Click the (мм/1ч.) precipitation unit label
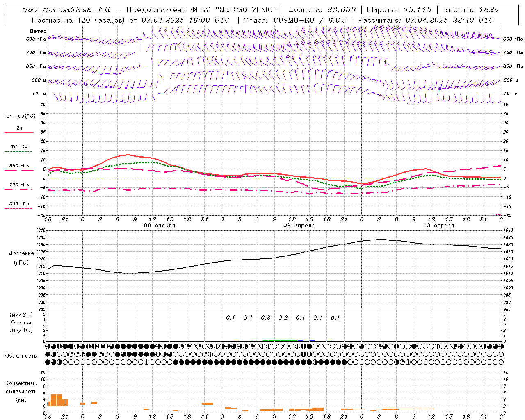Image resolution: width=525 pixels, height=420 pixels. tap(21, 331)
